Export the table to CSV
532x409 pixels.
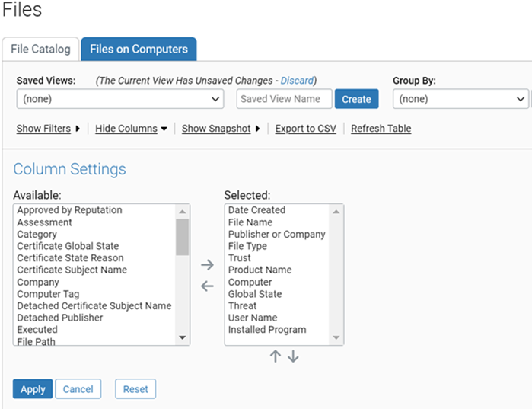coord(305,129)
